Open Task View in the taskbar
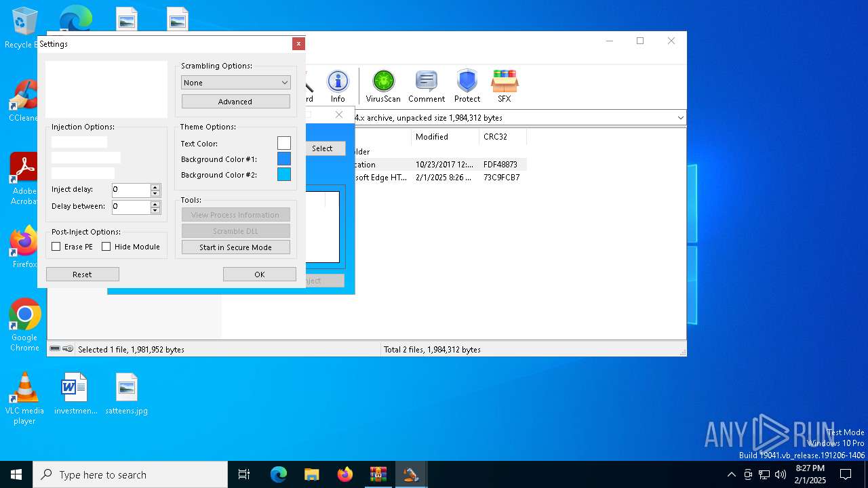Screen dimensions: 868x488 pos(244,474)
